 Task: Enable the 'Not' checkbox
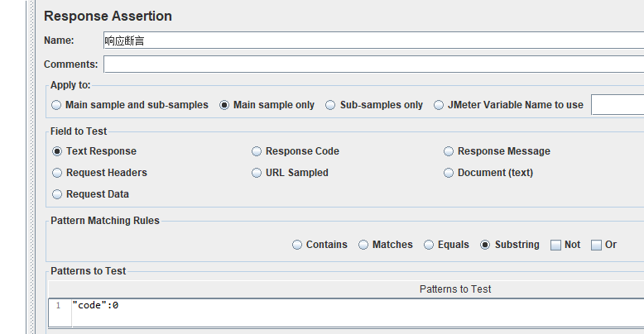point(555,245)
